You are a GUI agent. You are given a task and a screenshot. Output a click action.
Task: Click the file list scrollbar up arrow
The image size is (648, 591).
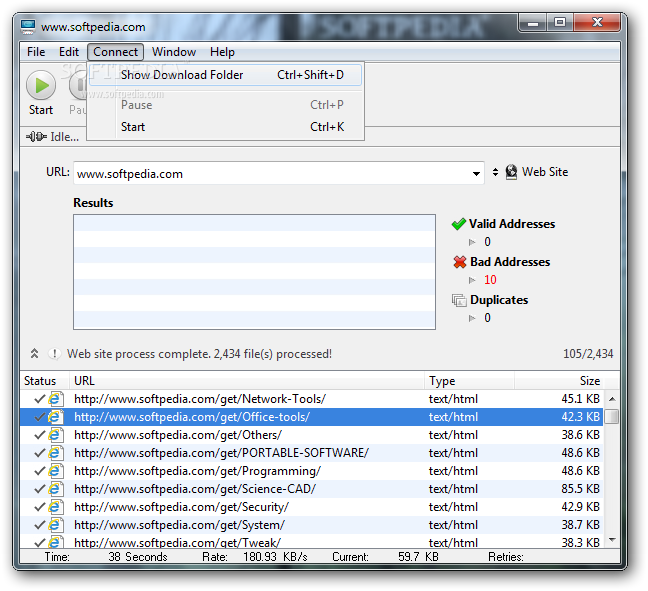[612, 399]
